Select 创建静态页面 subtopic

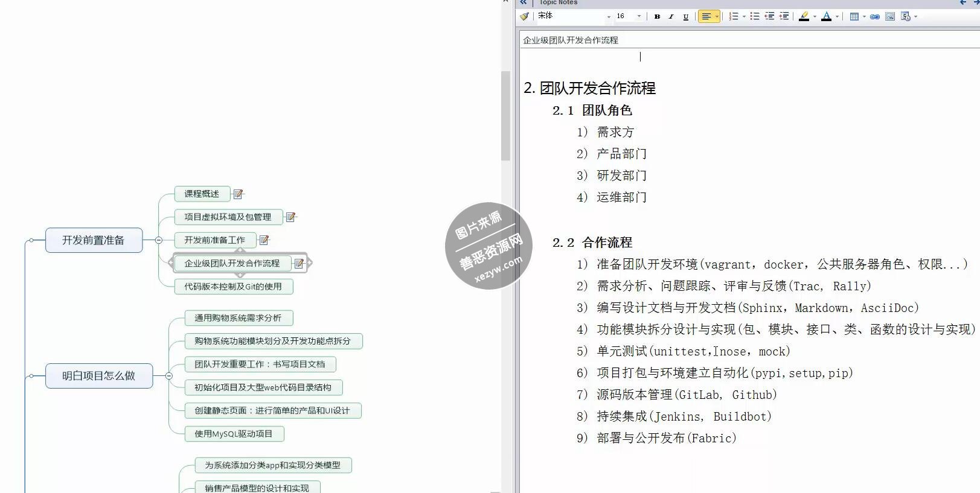coord(272,411)
